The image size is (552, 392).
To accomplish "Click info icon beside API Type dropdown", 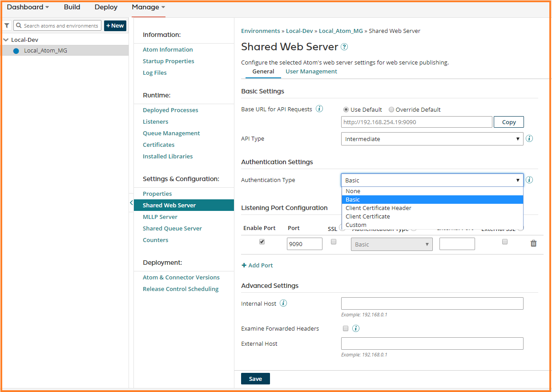I will [529, 139].
